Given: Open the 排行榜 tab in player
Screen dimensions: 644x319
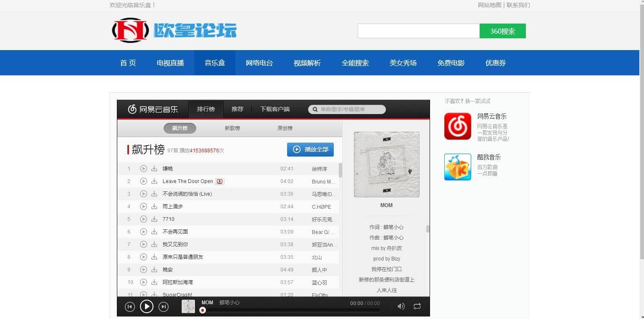Looking at the screenshot, I should coord(206,109).
